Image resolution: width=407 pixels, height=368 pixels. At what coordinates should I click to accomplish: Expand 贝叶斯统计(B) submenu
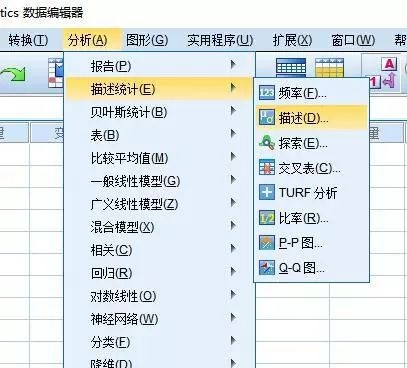coord(159,112)
